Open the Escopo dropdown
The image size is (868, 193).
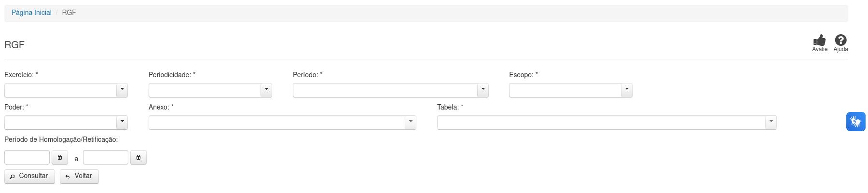(626, 90)
